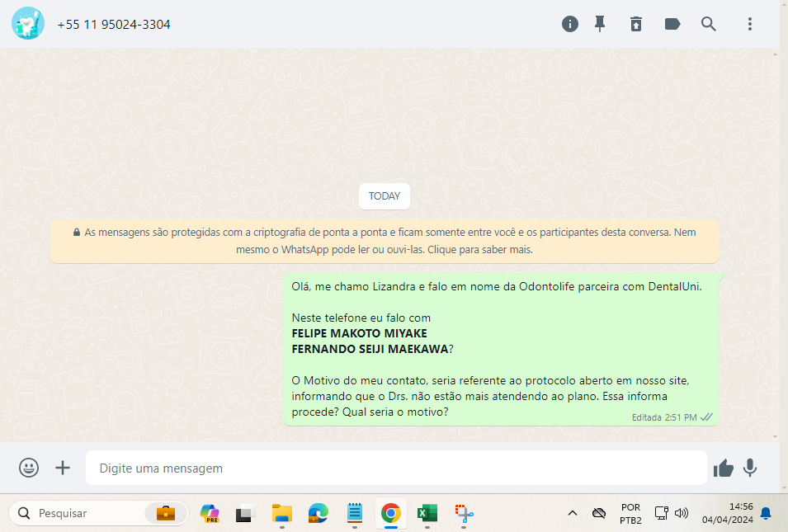Viewport: 788px width, 532px height.
Task: Click the sent green message bubble
Action: [x=501, y=350]
